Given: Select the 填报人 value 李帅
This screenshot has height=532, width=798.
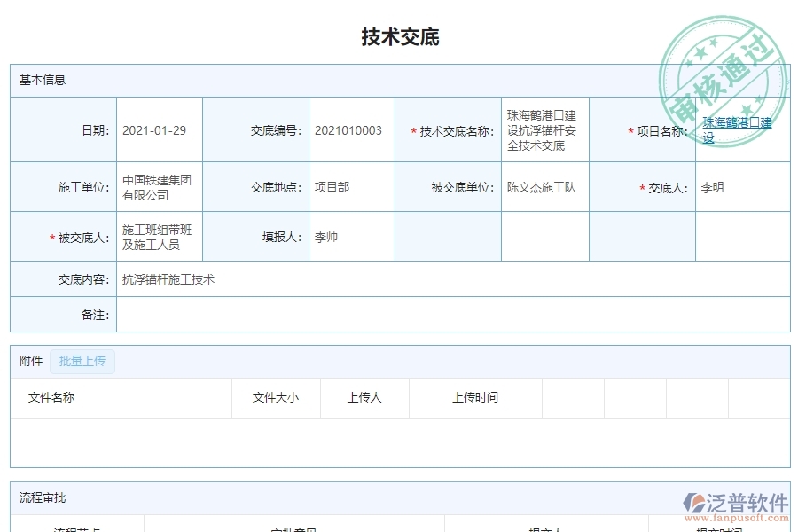Looking at the screenshot, I should pos(325,237).
